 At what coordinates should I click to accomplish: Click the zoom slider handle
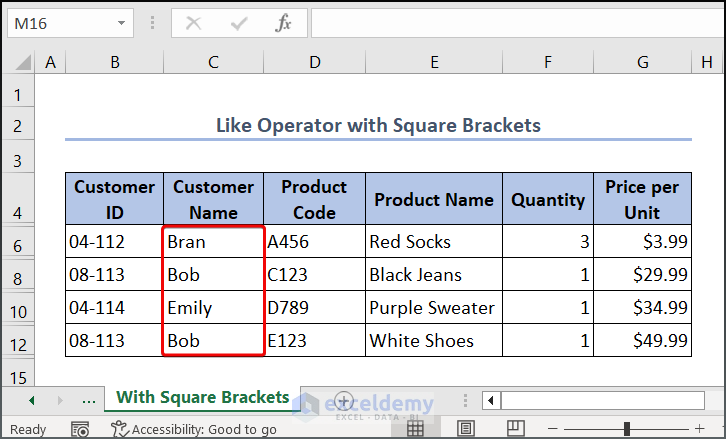pyautogui.click(x=627, y=429)
